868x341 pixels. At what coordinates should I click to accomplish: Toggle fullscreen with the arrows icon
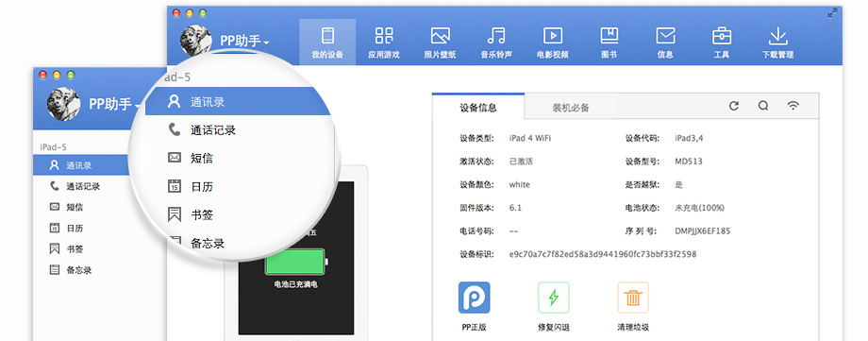[832, 13]
